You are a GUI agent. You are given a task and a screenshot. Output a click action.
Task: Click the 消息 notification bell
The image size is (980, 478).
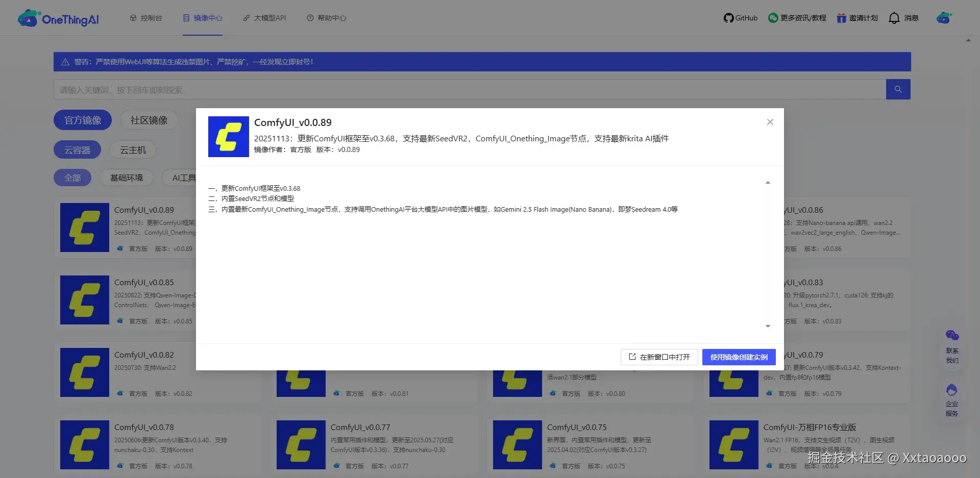tap(903, 18)
